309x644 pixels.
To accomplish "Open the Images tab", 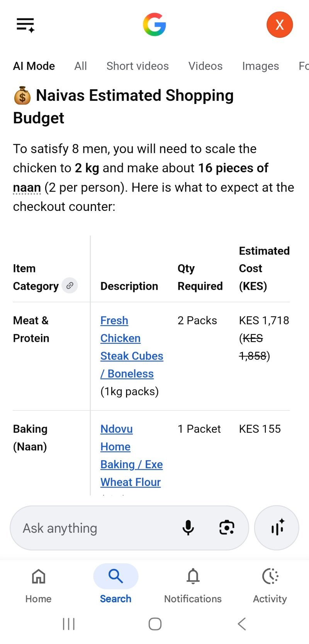I will 260,66.
